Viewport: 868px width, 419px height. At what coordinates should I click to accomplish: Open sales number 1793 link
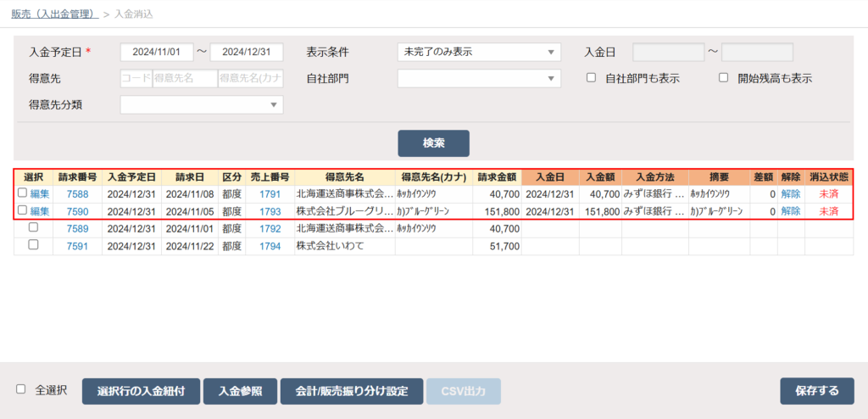pos(270,211)
